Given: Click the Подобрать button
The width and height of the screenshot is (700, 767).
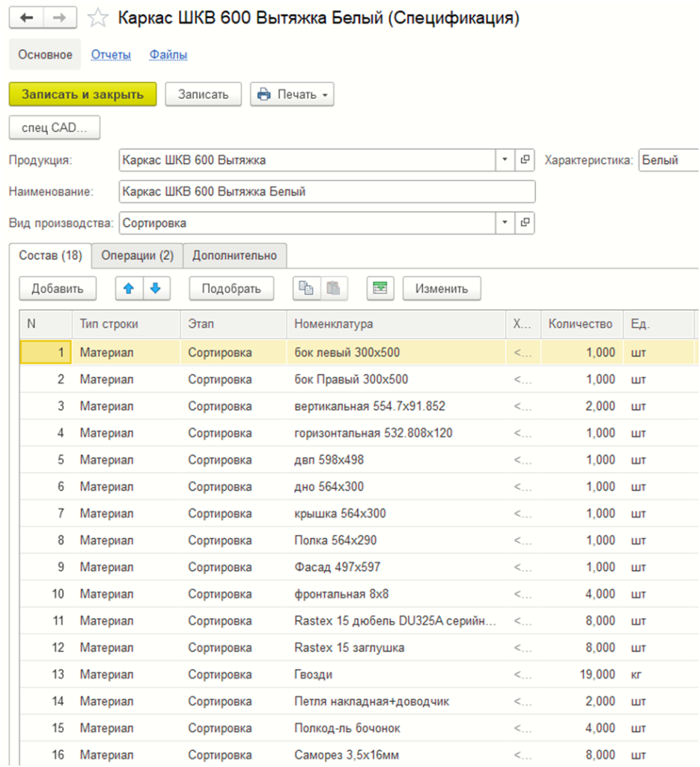Looking at the screenshot, I should click(231, 288).
